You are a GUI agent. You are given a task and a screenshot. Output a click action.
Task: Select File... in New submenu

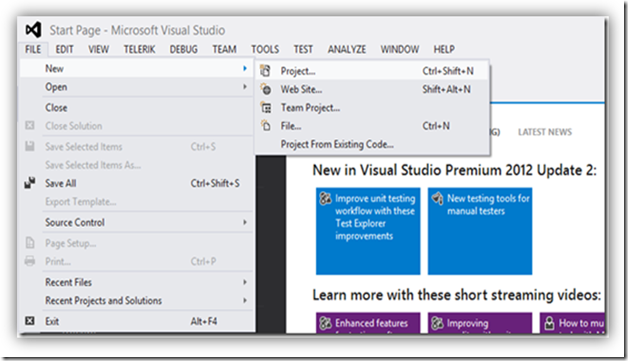(372, 126)
